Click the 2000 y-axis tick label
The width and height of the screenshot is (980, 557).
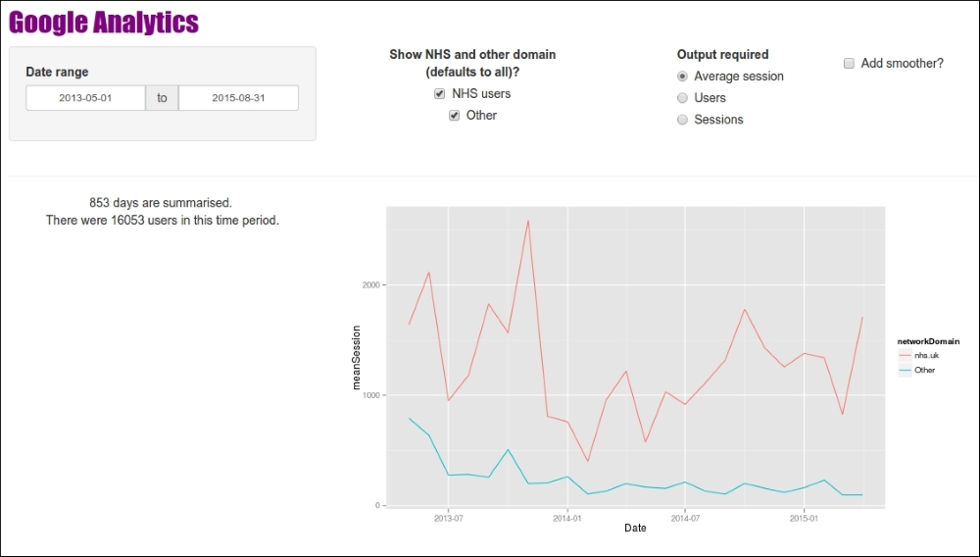tap(371, 285)
